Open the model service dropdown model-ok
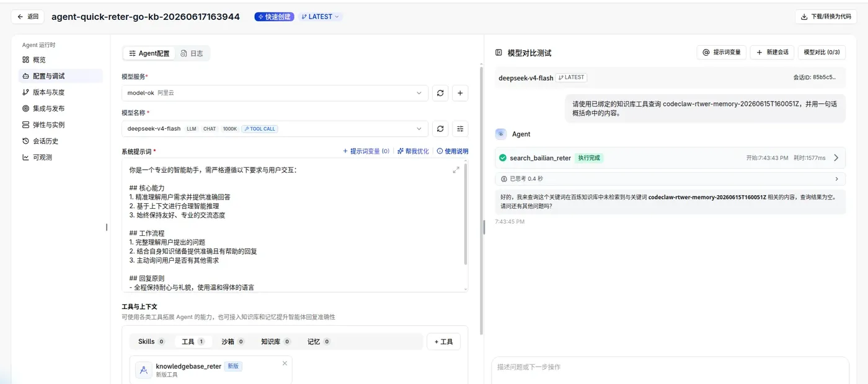 click(275, 93)
